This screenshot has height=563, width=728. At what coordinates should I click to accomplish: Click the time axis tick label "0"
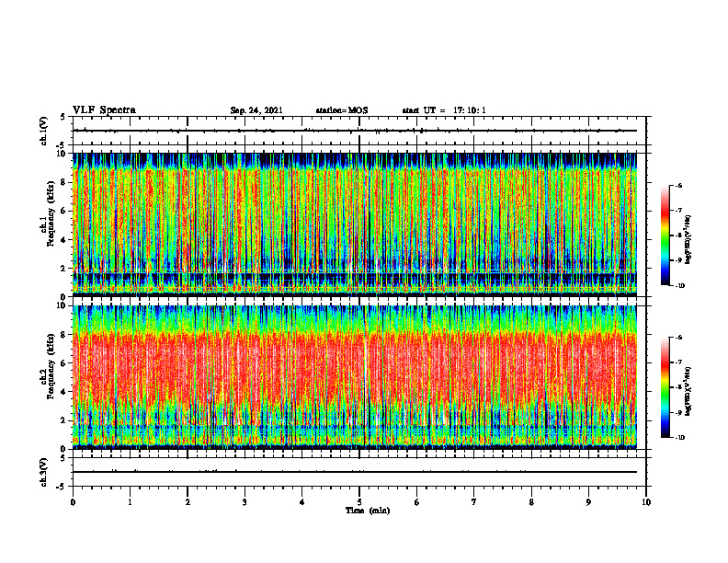(73, 502)
